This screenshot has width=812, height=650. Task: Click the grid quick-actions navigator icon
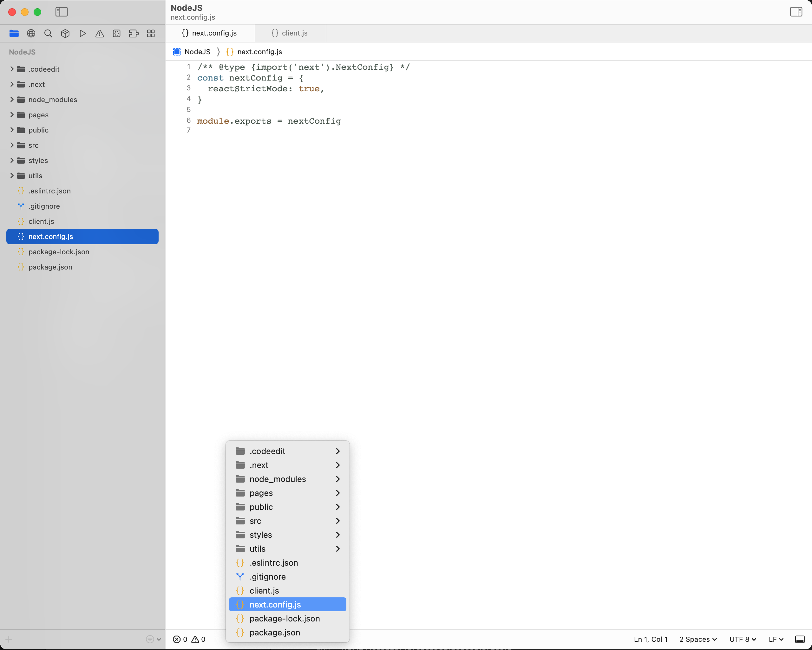click(x=151, y=33)
